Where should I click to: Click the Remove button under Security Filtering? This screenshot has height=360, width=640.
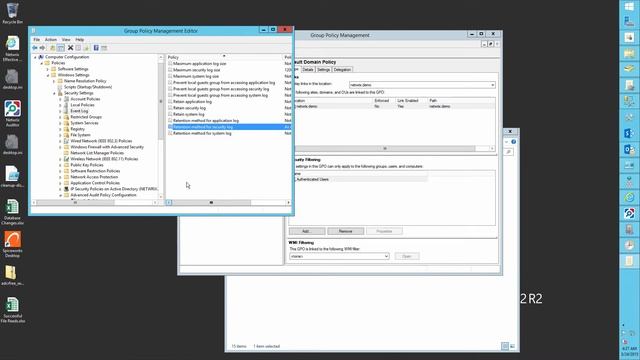(x=345, y=231)
